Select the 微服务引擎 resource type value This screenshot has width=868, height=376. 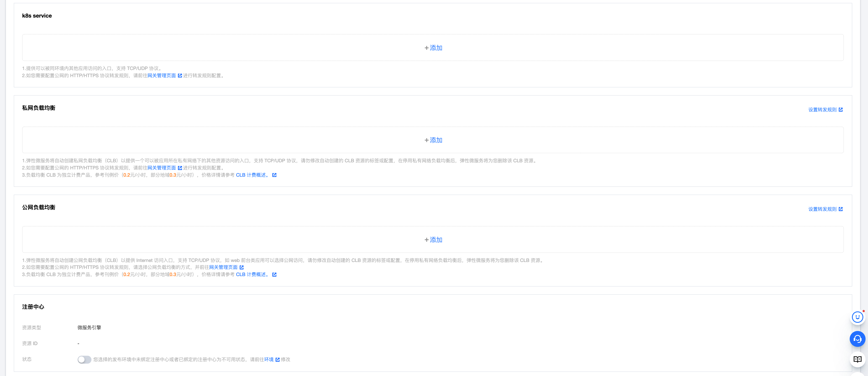pos(89,328)
